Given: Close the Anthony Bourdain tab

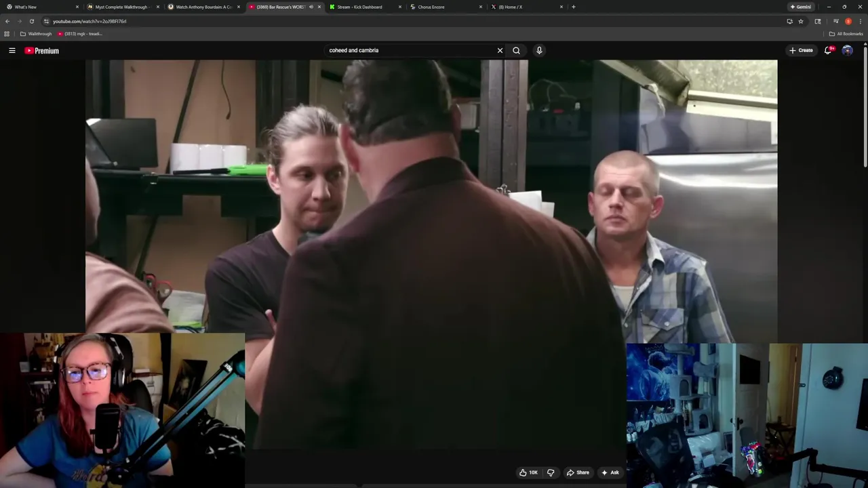Looking at the screenshot, I should tap(239, 7).
